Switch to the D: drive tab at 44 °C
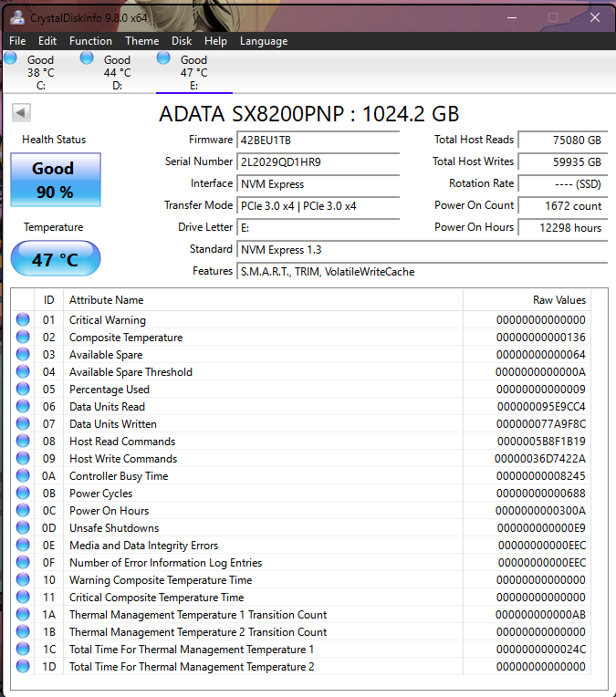Image resolution: width=616 pixels, height=697 pixels. coord(117,73)
